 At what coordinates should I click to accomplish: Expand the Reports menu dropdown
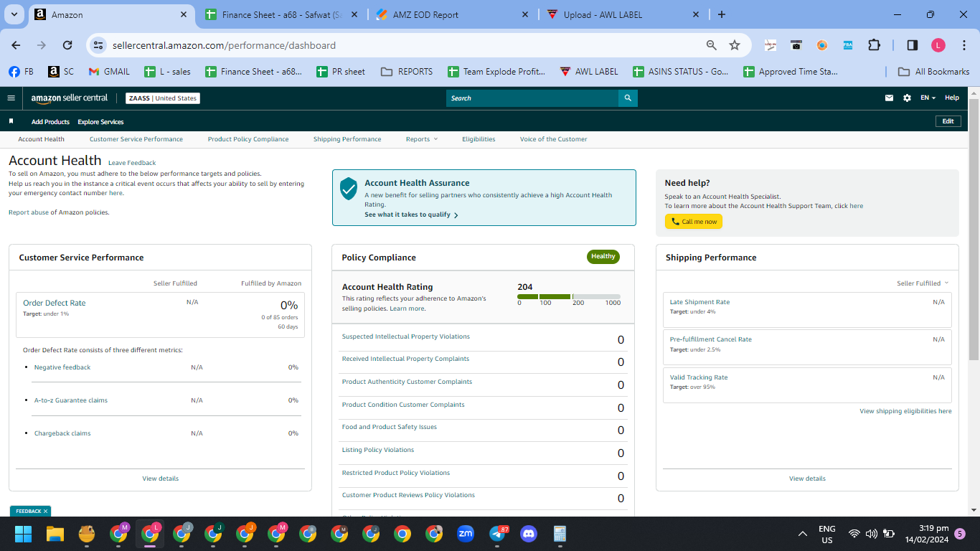[421, 139]
